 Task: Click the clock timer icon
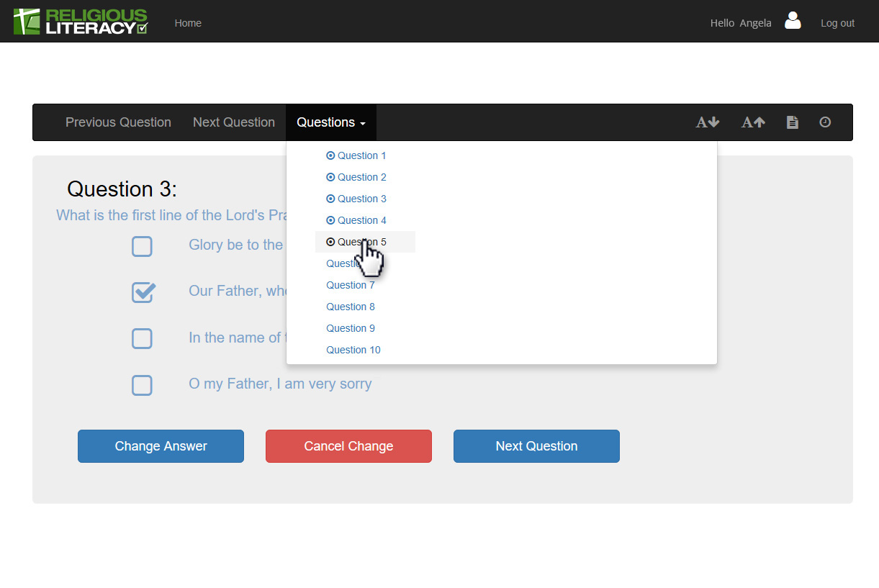[x=825, y=122]
